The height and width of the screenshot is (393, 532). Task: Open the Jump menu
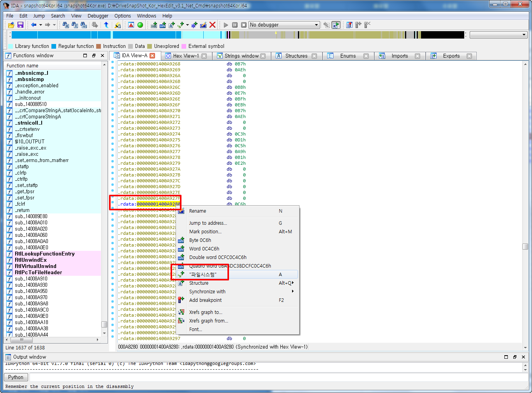pyautogui.click(x=39, y=16)
